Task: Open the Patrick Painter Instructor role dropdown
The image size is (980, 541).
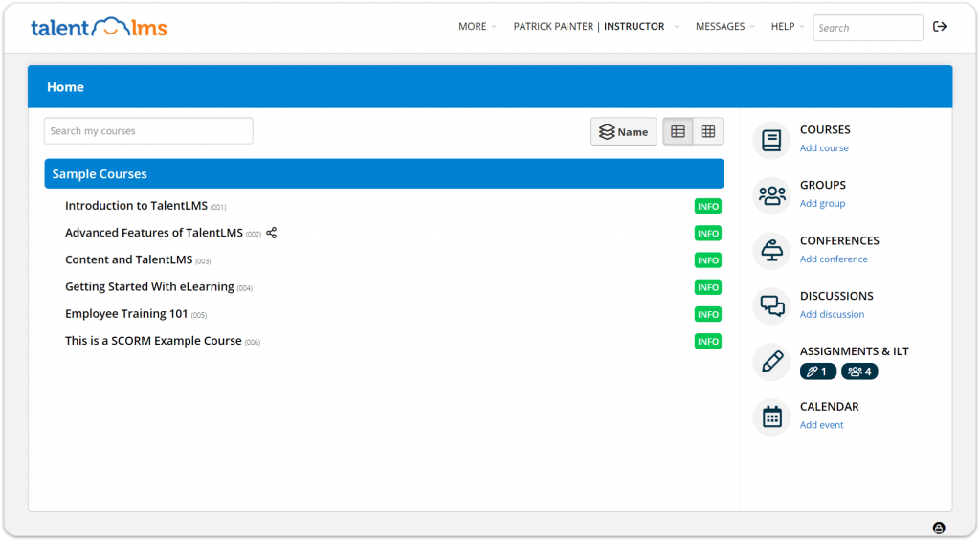Action: coord(595,27)
